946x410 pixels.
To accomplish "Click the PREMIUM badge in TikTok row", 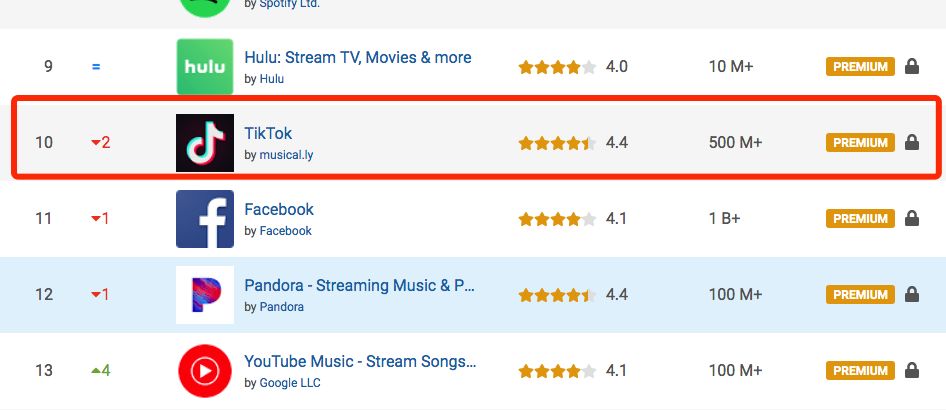I will pos(860,143).
